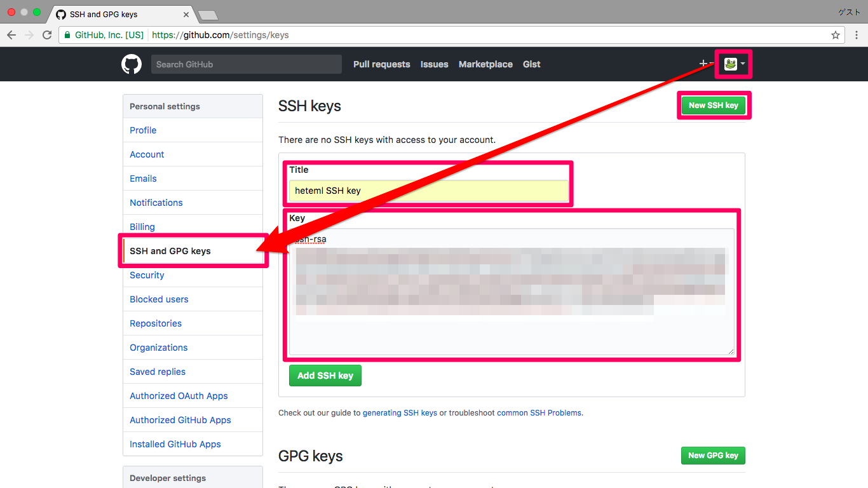
Task: Click the GitHub octocat logo
Action: point(132,64)
